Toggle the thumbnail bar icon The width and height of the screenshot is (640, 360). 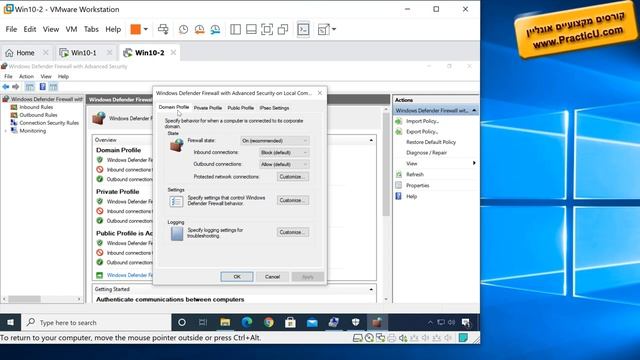tap(251, 29)
